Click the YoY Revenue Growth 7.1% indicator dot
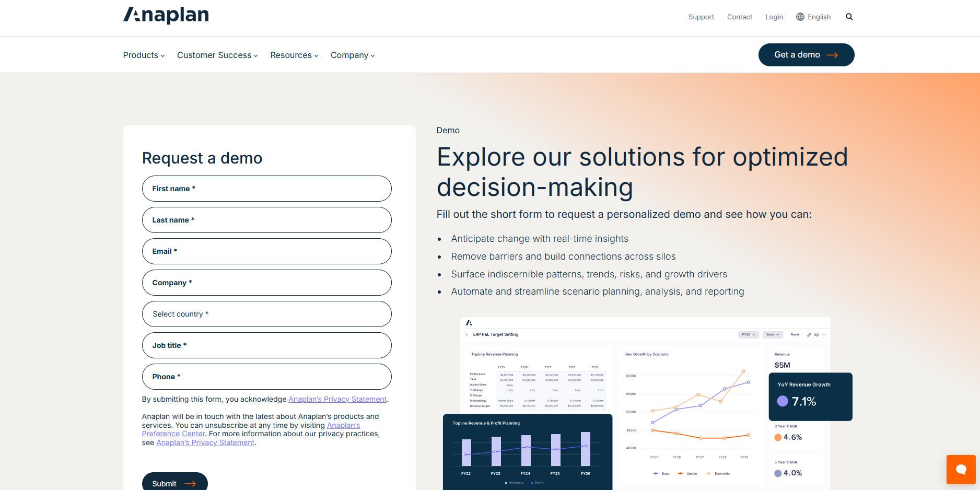Image resolution: width=980 pixels, height=490 pixels. pos(782,401)
